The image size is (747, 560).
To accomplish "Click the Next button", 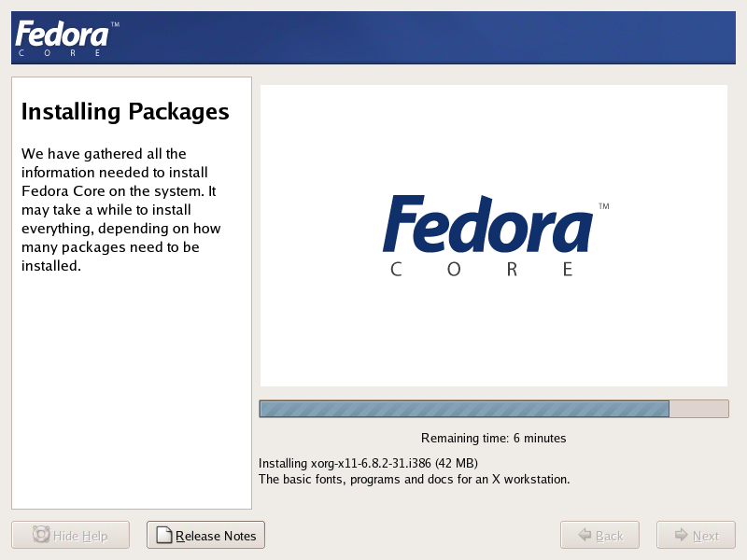I will pos(696,535).
